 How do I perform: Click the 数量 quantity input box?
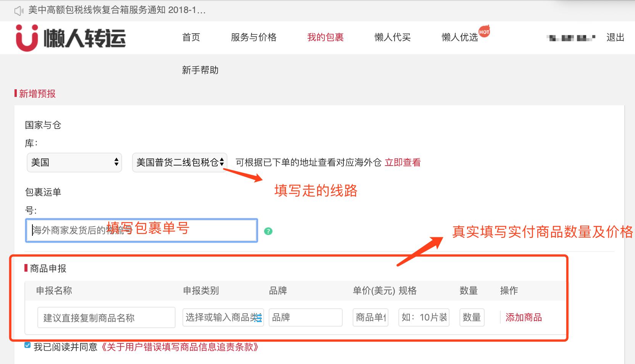tap(472, 317)
